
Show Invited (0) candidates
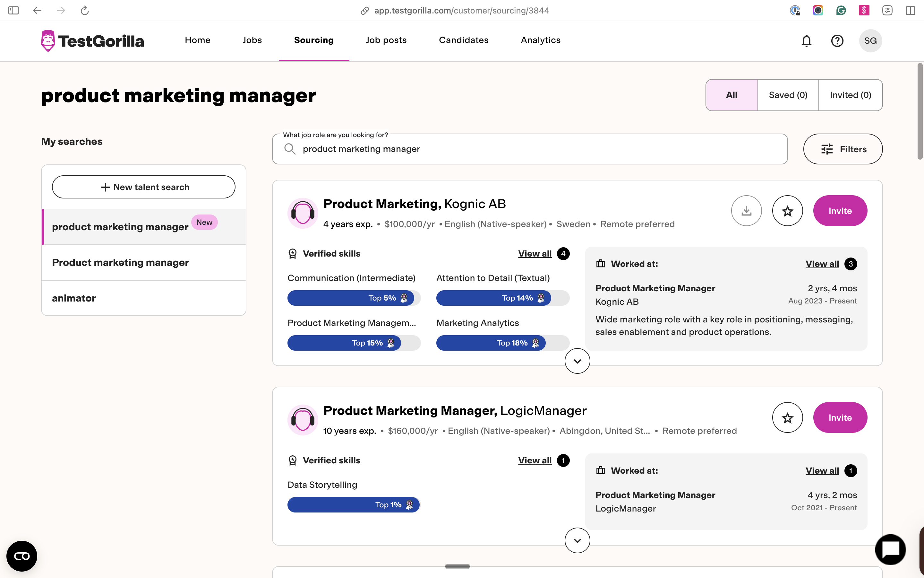(850, 95)
